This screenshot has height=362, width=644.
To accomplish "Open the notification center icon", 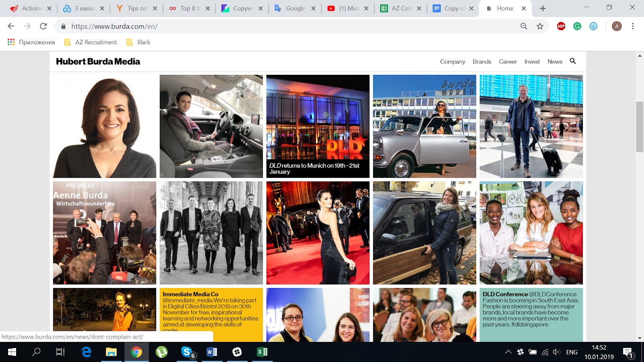I will (628, 353).
